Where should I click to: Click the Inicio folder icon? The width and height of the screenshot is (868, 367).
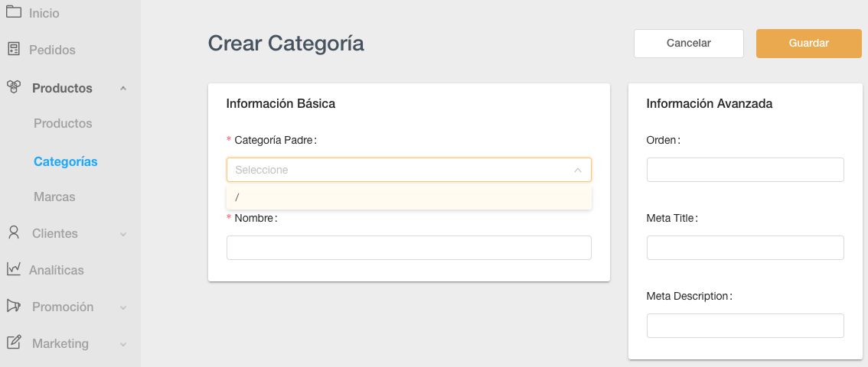(x=13, y=12)
